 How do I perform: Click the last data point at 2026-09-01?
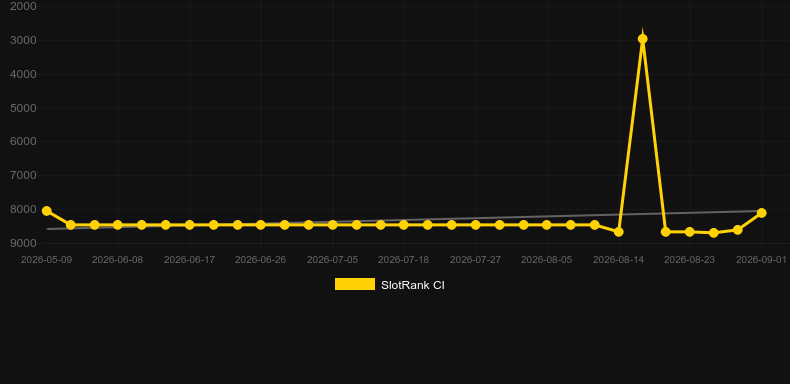(761, 213)
